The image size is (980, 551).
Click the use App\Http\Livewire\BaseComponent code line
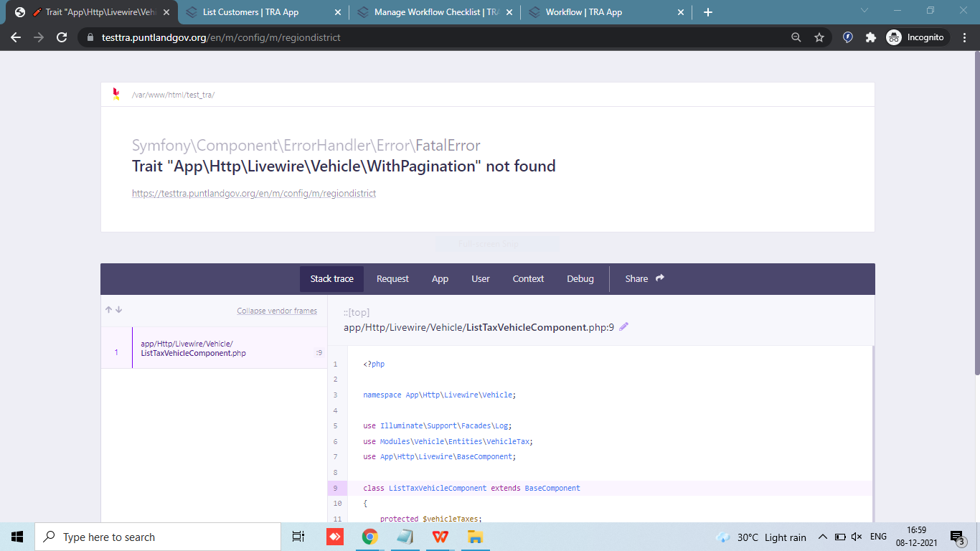(x=439, y=456)
